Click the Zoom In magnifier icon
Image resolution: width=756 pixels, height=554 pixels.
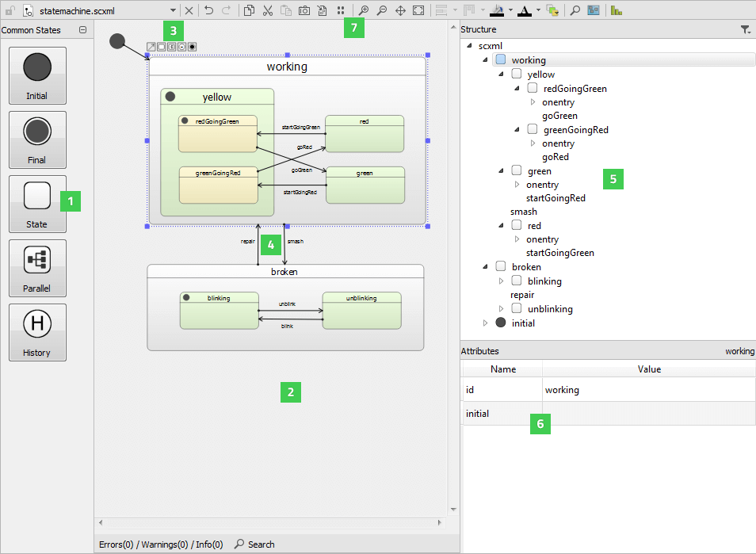(x=364, y=10)
